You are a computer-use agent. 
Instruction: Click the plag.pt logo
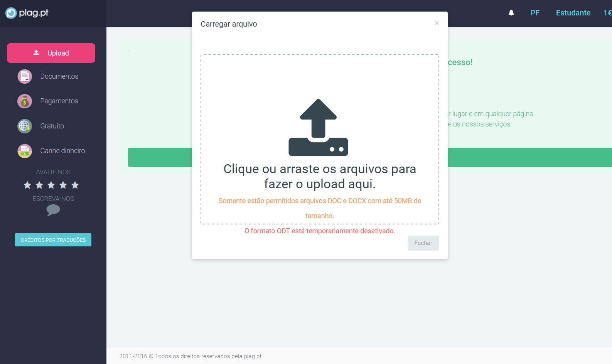[27, 13]
